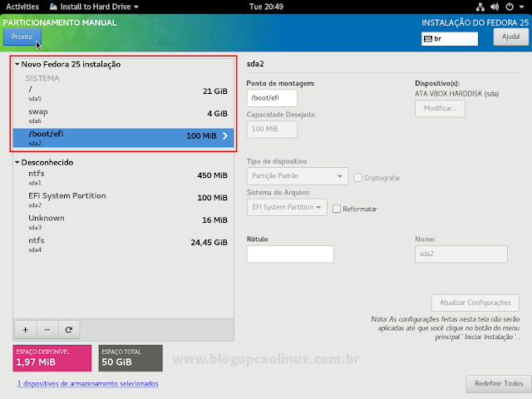The image size is (532, 399).
Task: Click the br keyboard layout field
Action: click(450, 39)
